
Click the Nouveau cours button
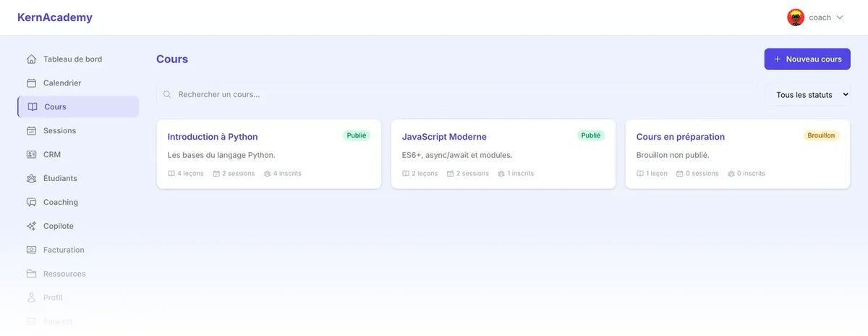[807, 59]
